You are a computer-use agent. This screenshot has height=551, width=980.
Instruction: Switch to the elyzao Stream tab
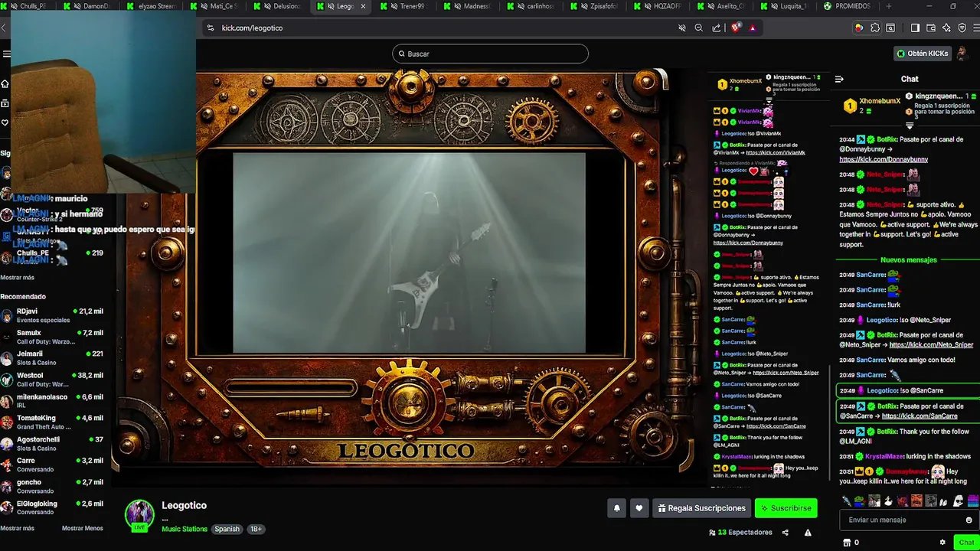coord(152,6)
